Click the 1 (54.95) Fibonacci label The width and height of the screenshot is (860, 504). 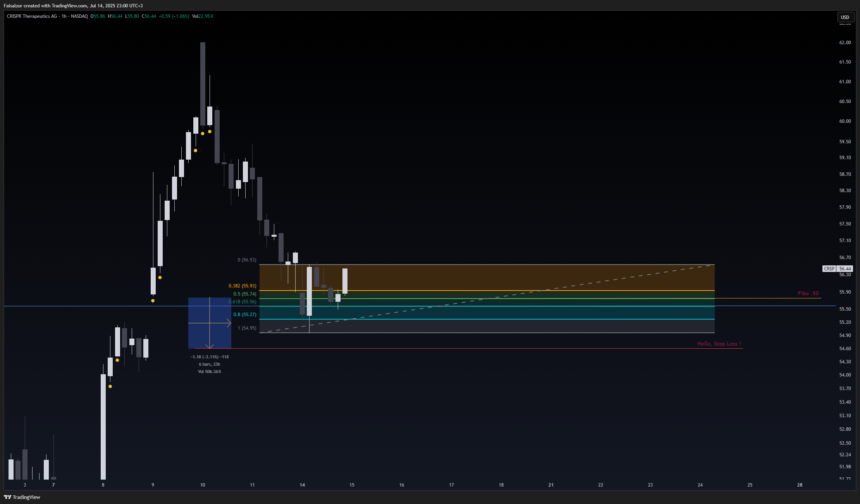pyautogui.click(x=247, y=328)
